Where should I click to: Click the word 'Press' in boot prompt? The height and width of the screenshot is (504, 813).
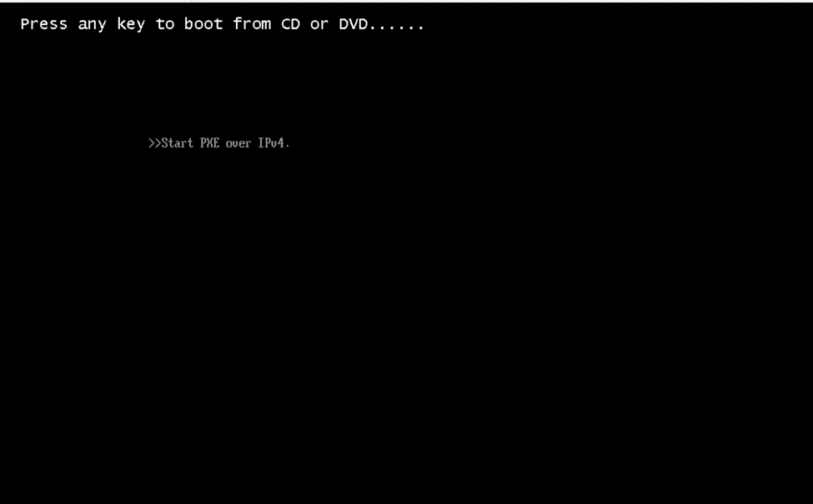(x=43, y=24)
